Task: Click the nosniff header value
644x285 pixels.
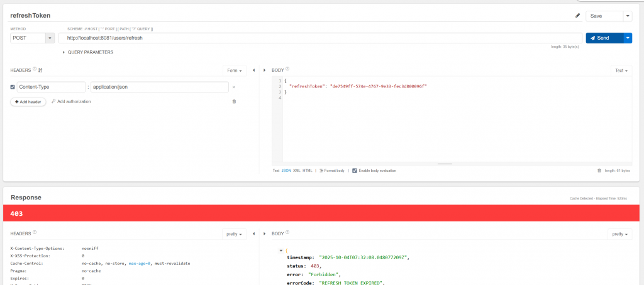Action: coord(90,248)
